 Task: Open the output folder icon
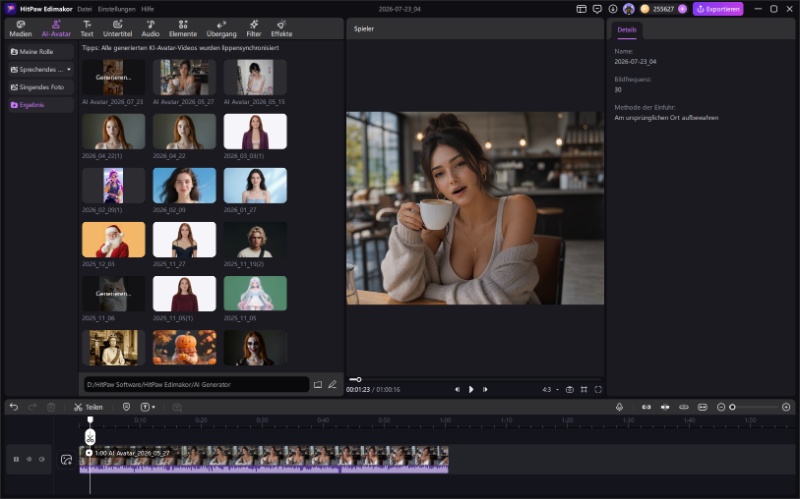click(x=318, y=384)
